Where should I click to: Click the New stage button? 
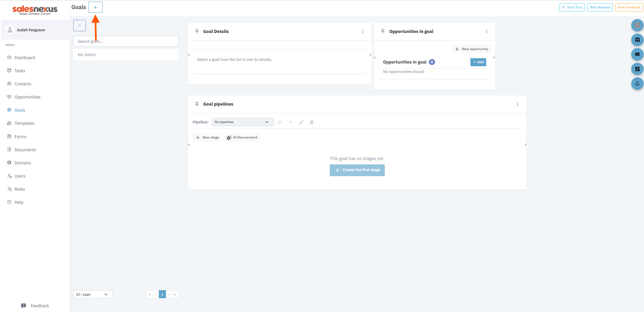[x=207, y=138]
